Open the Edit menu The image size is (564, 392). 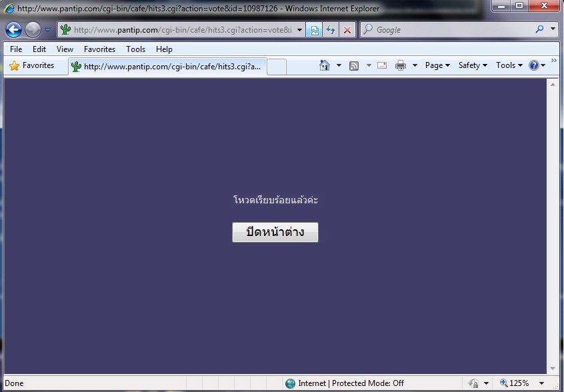[39, 49]
